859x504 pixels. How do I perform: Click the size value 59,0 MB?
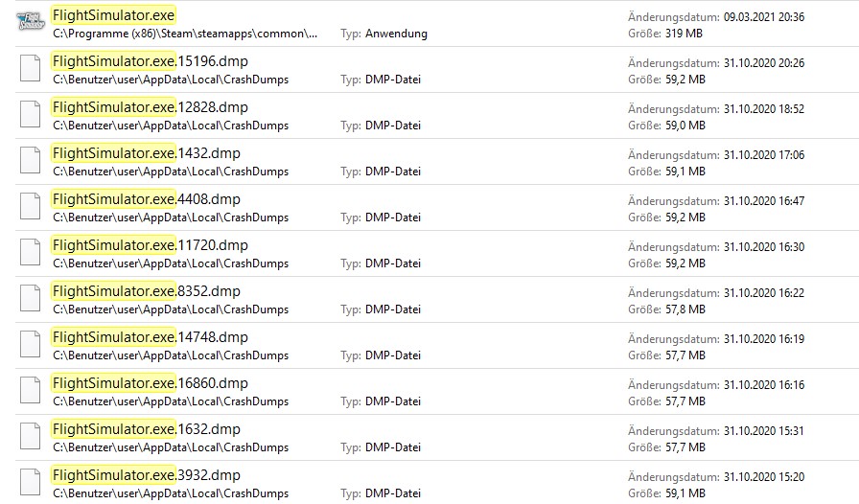click(x=685, y=126)
